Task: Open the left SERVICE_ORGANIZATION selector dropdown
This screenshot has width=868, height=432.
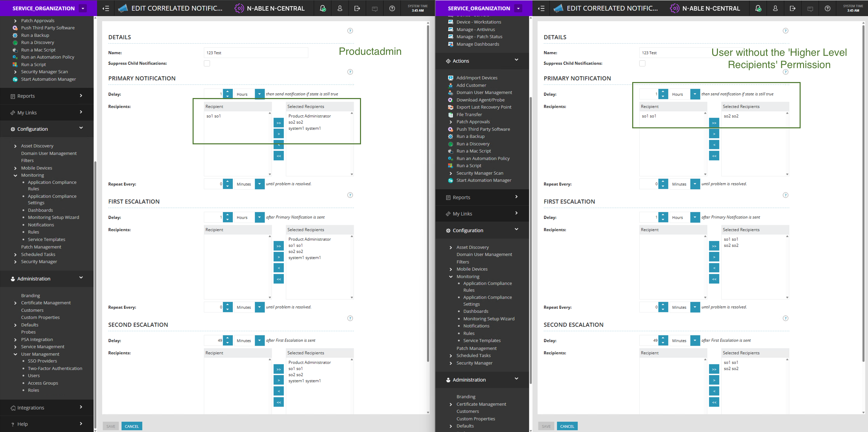Action: [x=83, y=9]
